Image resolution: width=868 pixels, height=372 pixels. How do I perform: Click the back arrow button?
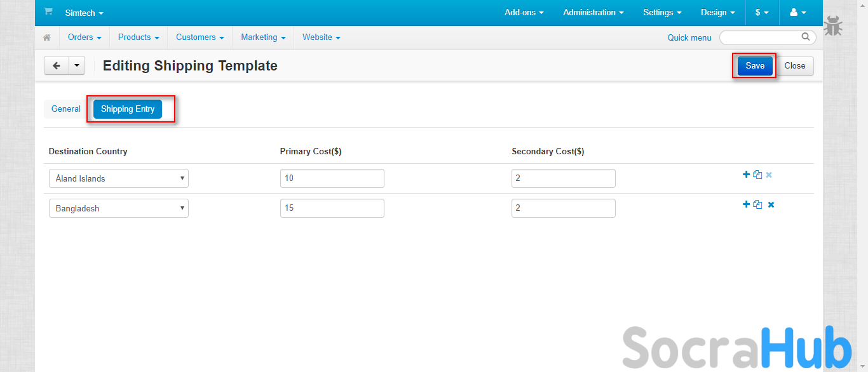point(57,65)
